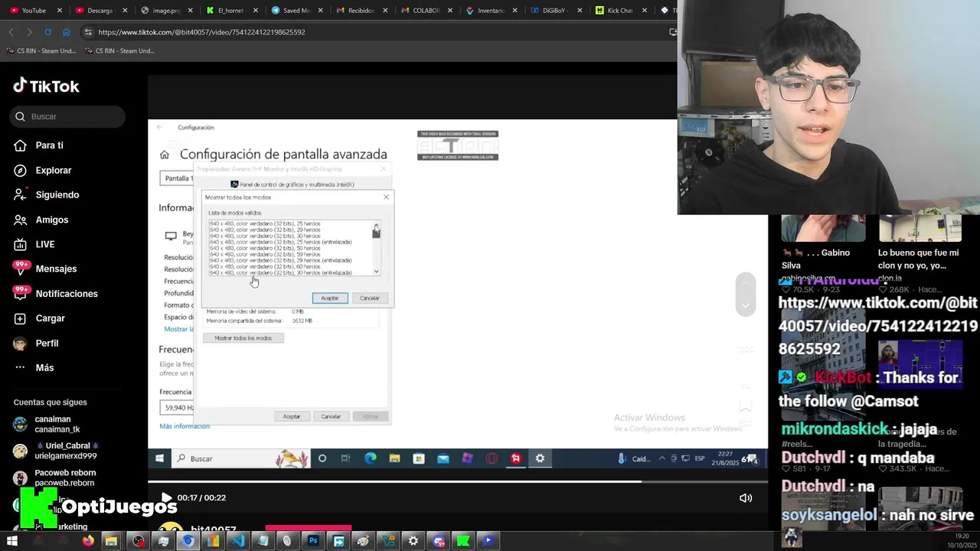Open Chromium browser from the taskbar
The height and width of the screenshot is (551, 980).
coord(188,541)
